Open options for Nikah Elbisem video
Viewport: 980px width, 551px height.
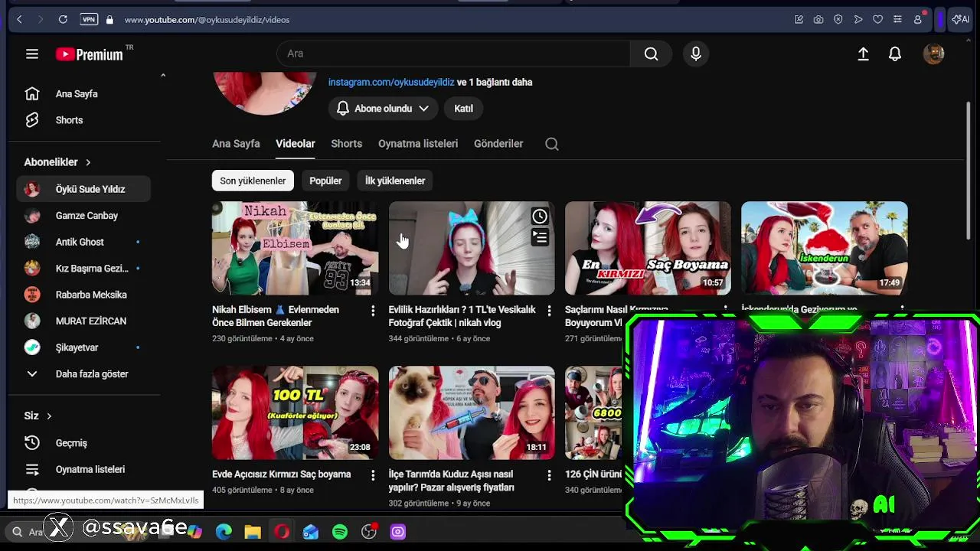(373, 311)
